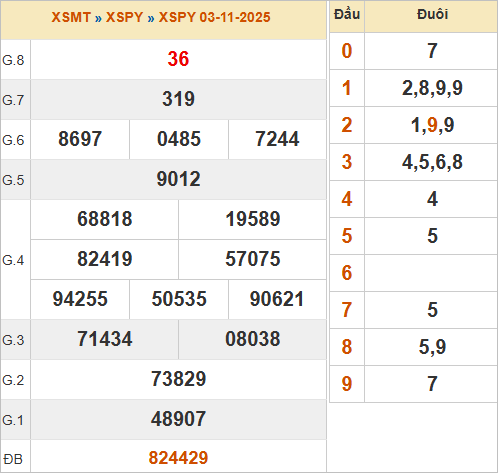Select special prize number 824429
498x473 pixels.
[178, 458]
